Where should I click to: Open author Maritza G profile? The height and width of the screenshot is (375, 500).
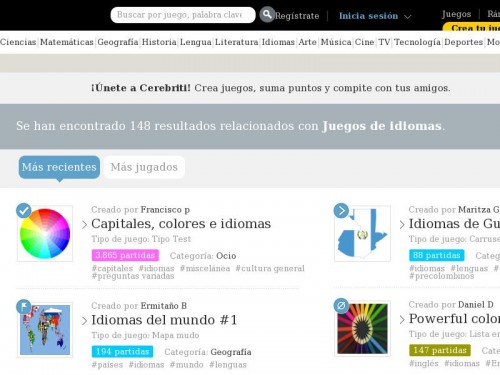pyautogui.click(x=479, y=210)
